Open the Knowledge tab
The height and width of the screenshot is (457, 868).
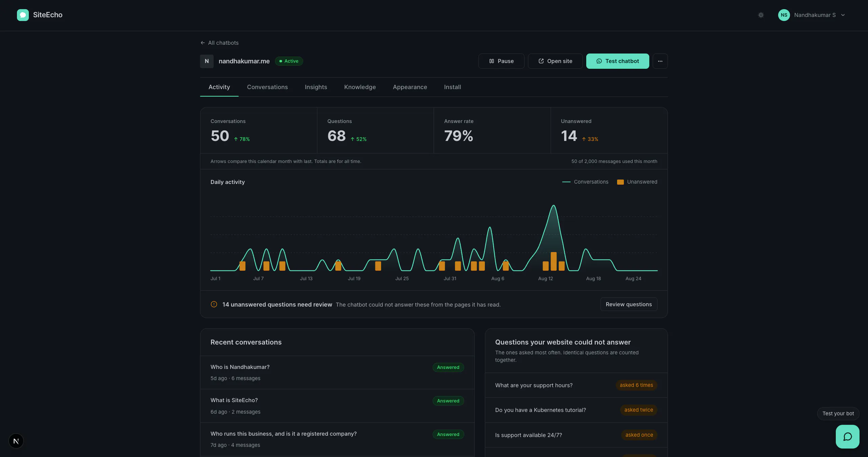360,87
